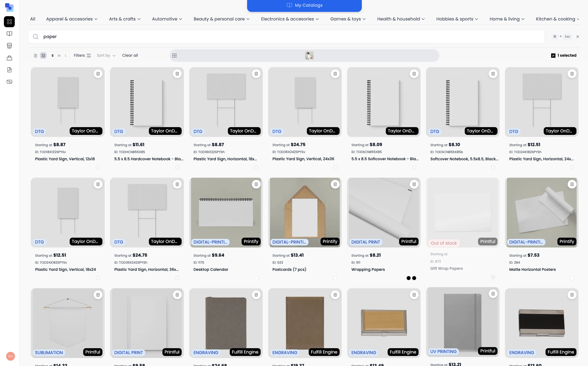Open details icon on Plastic Yard Sign, Vertical, 12x18
This screenshot has width=588, height=366.
(x=98, y=73)
